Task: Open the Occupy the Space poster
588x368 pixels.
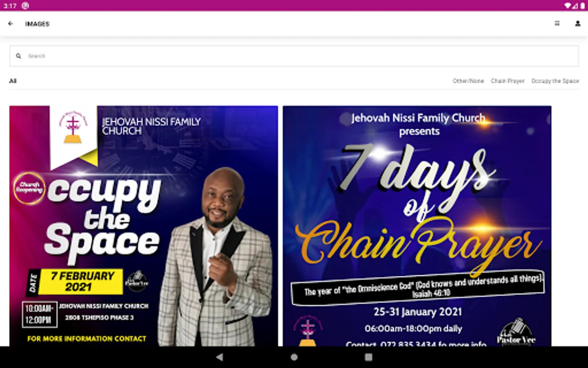Action: click(144, 226)
